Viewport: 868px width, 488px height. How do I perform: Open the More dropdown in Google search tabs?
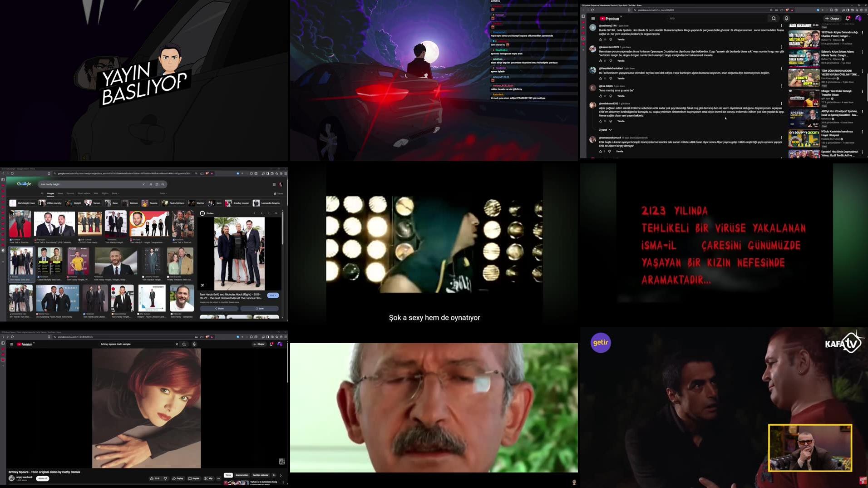point(115,192)
